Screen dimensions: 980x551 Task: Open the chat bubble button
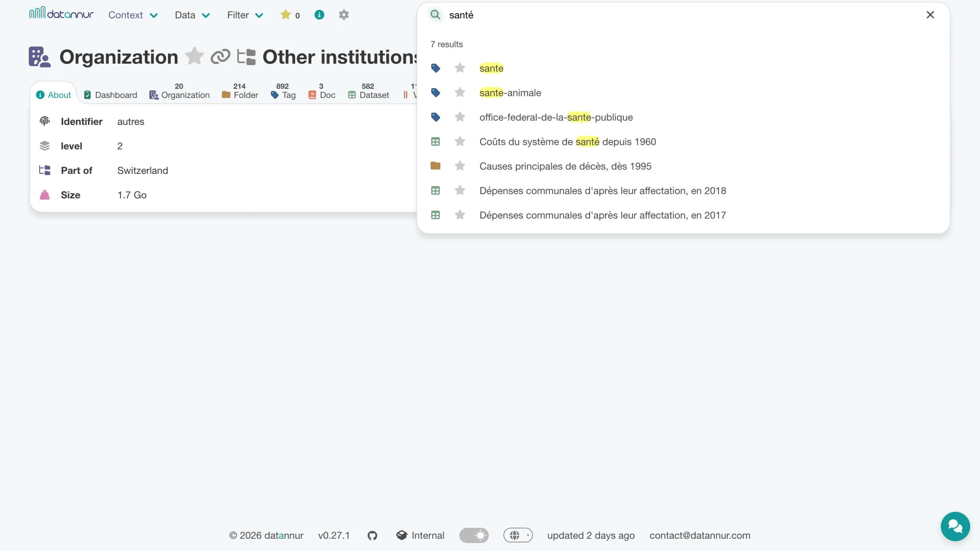[955, 527]
